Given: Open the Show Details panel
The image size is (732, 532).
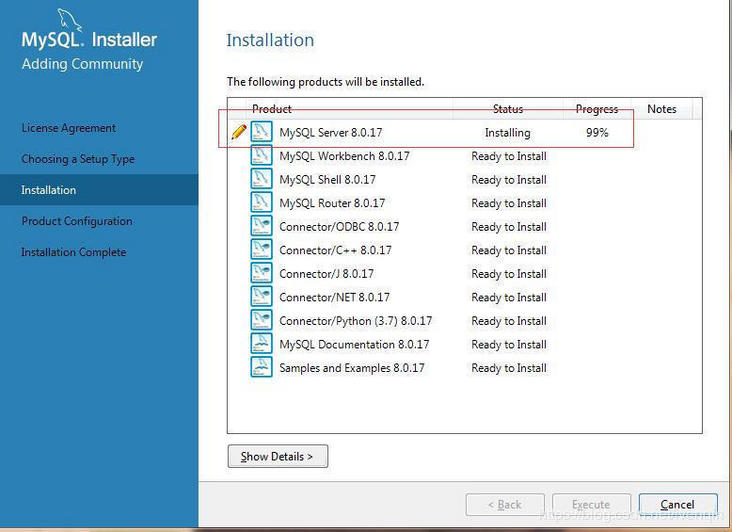Looking at the screenshot, I should pos(278,456).
